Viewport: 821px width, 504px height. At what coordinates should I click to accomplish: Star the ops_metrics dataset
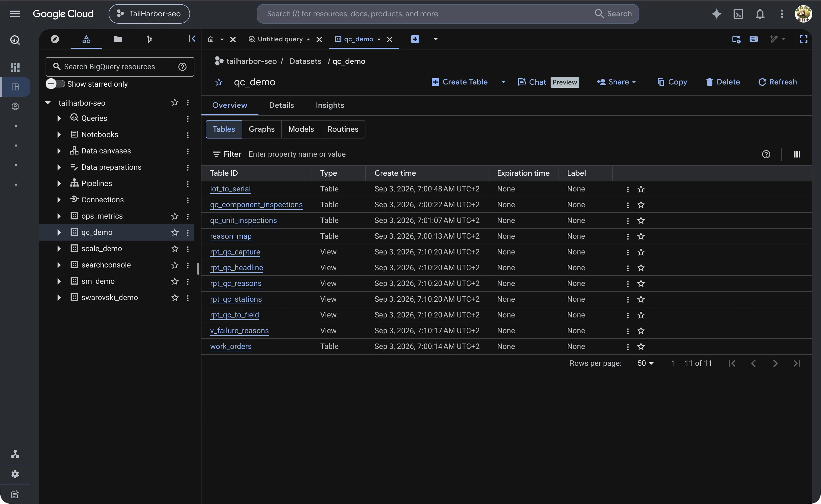pos(175,216)
